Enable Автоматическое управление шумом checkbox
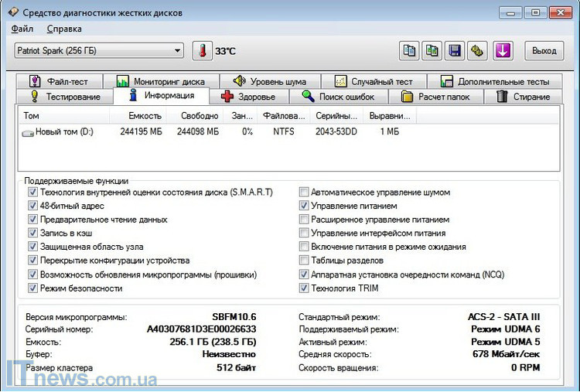The width and height of the screenshot is (580, 392). point(304,193)
